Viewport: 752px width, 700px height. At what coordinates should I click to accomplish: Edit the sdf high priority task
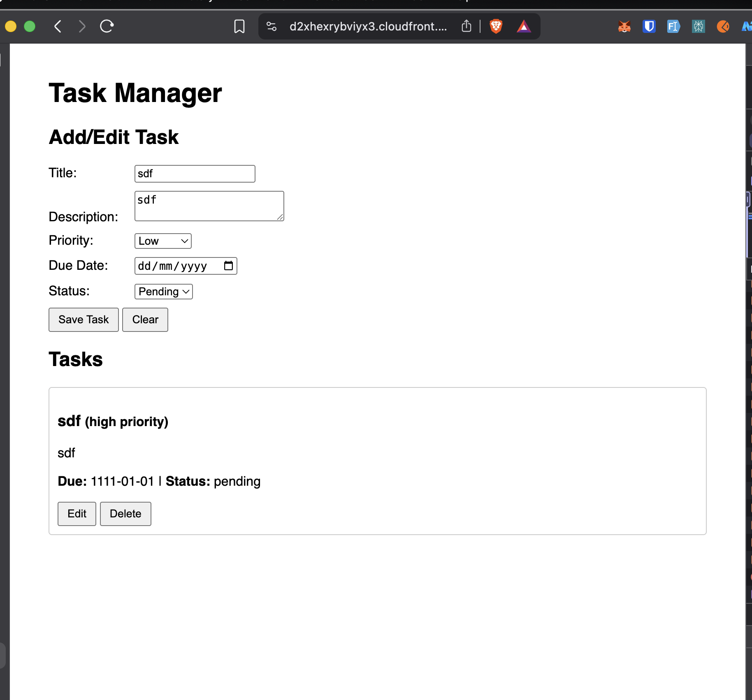click(x=77, y=514)
